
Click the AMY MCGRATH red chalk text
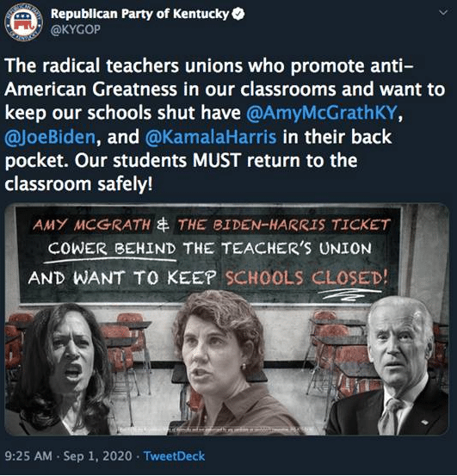pyautogui.click(x=91, y=225)
